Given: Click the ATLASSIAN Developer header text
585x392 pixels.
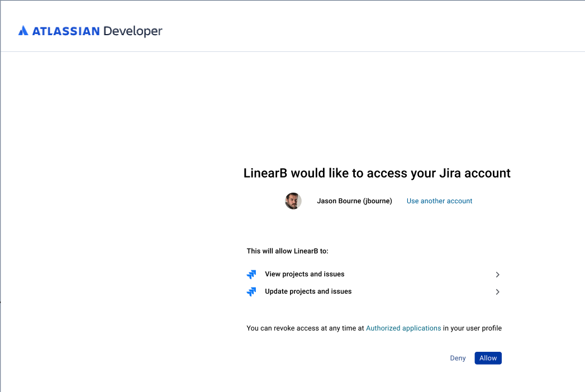Looking at the screenshot, I should (97, 31).
